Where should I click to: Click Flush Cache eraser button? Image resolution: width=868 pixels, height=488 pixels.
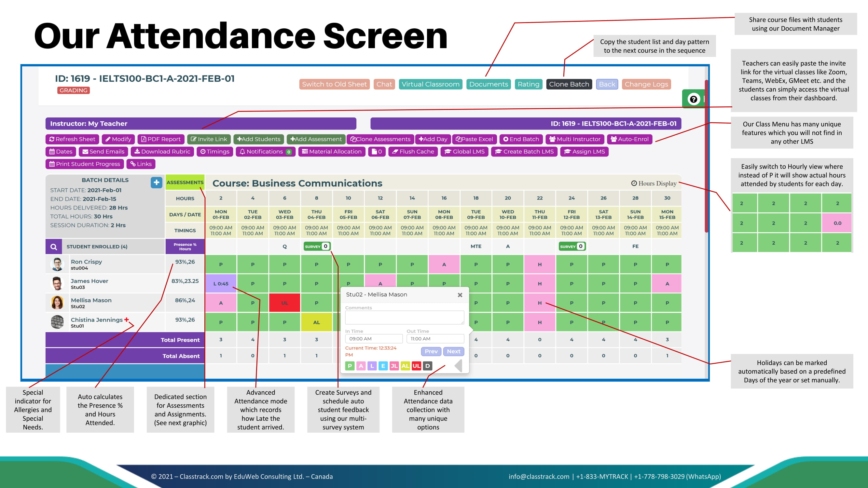[413, 152]
